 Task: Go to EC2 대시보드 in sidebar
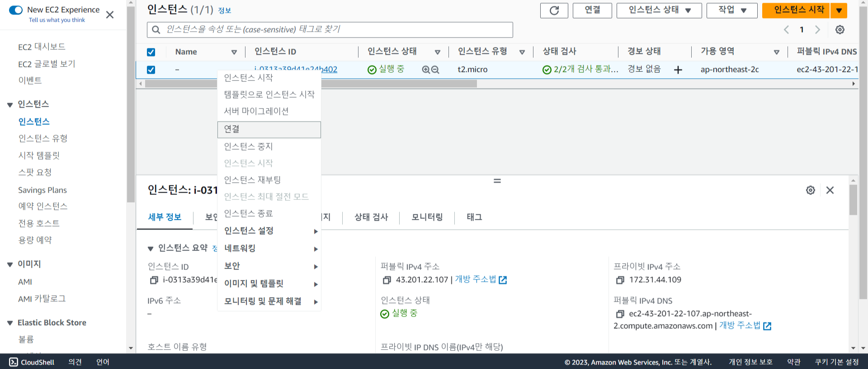42,47
